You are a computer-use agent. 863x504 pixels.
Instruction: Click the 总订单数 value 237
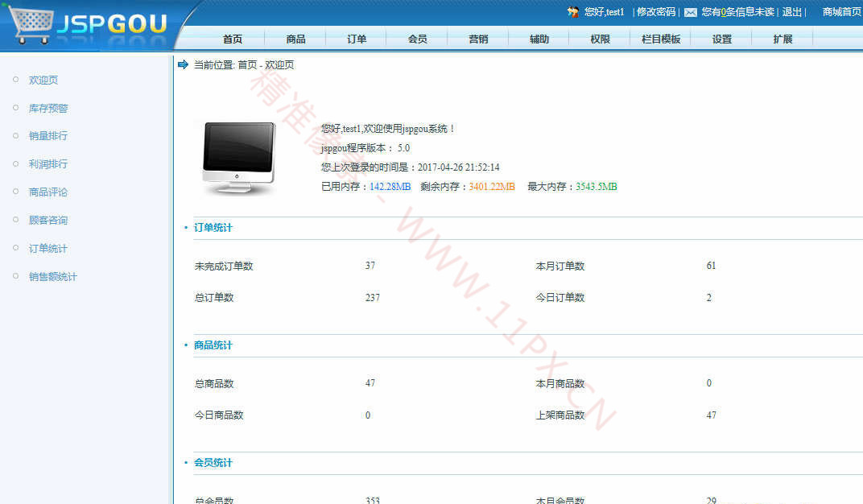tap(373, 298)
